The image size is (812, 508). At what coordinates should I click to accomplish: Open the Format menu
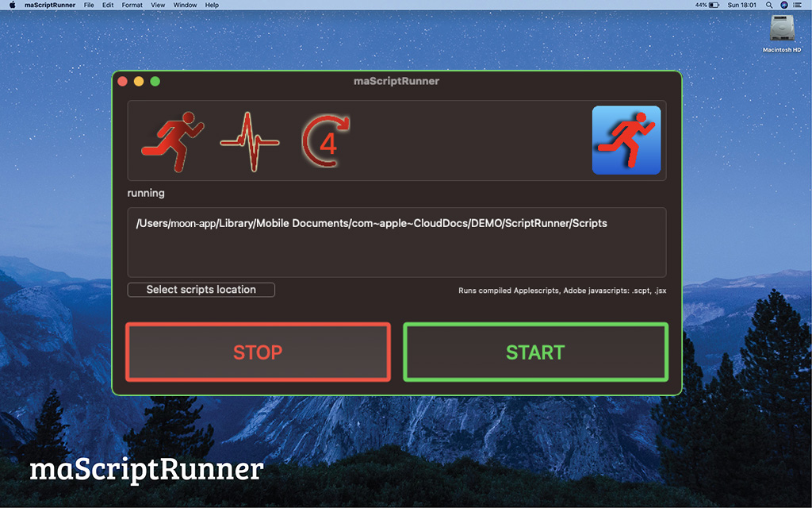tap(132, 5)
